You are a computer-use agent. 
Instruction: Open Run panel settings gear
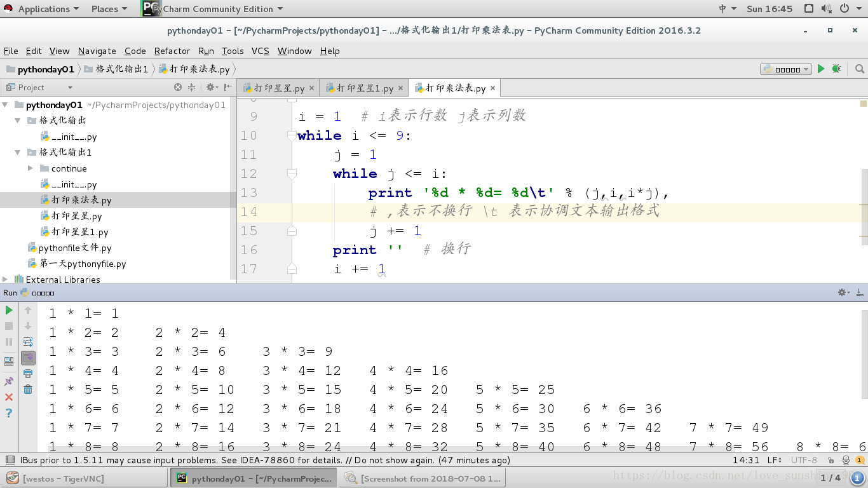pyautogui.click(x=844, y=292)
